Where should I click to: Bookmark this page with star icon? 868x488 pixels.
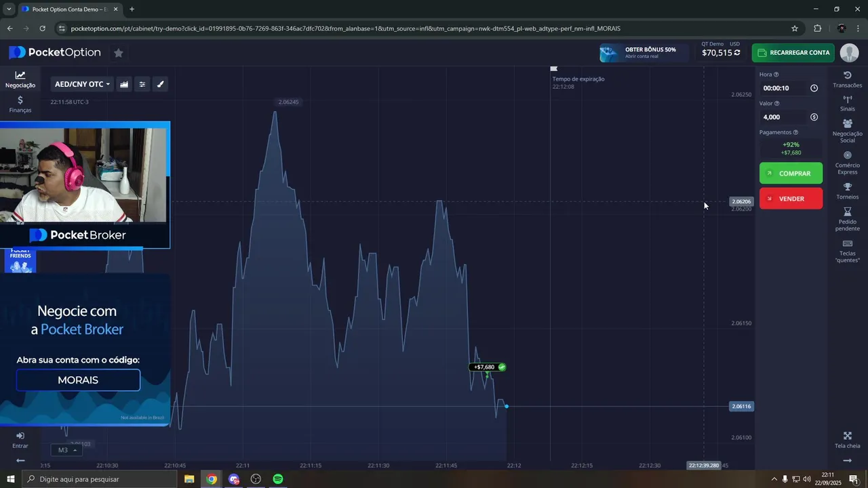795,28
